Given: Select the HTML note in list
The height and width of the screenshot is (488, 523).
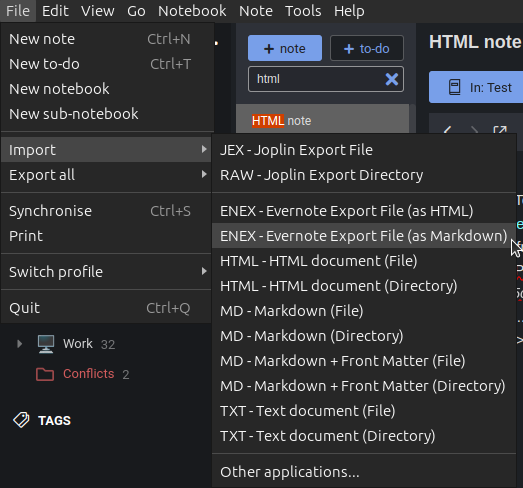Looking at the screenshot, I should (323, 120).
